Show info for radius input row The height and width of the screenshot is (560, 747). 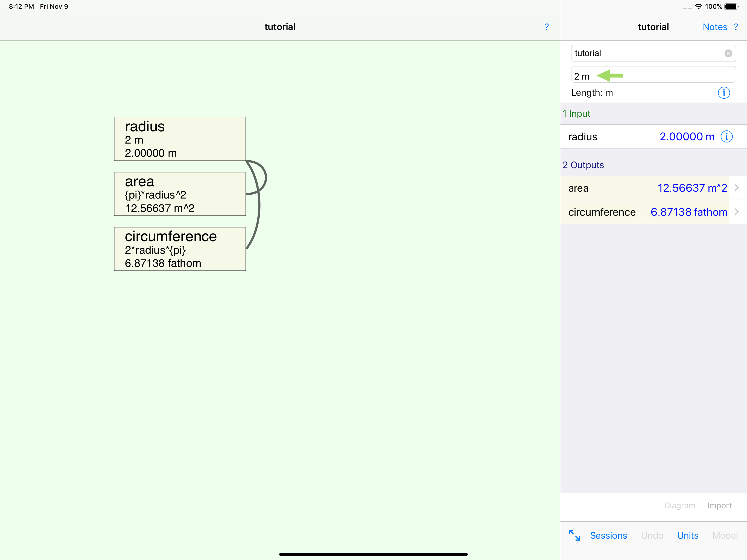726,136
